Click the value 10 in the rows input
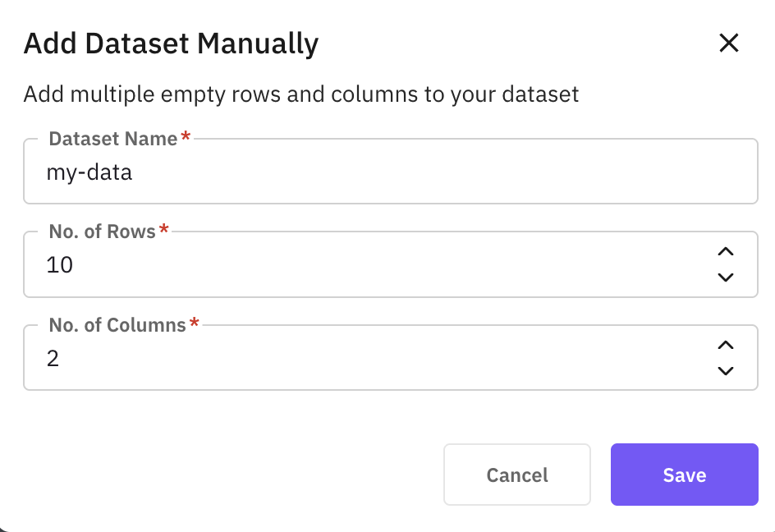775x532 pixels. tap(58, 264)
